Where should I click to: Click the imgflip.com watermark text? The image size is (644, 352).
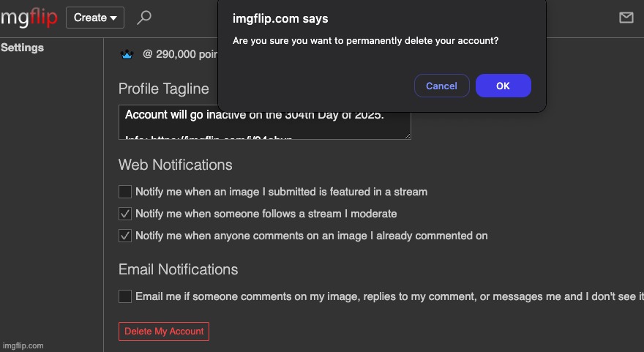click(x=23, y=346)
